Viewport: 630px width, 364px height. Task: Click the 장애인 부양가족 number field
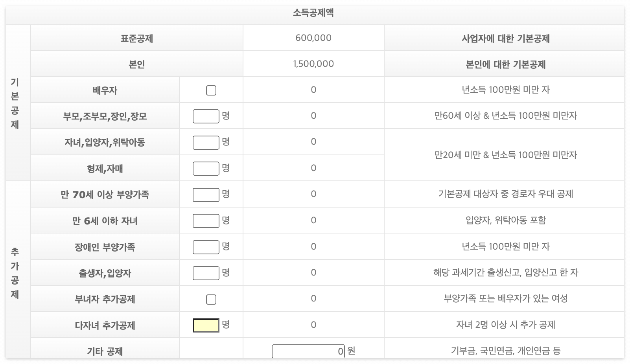click(x=205, y=246)
